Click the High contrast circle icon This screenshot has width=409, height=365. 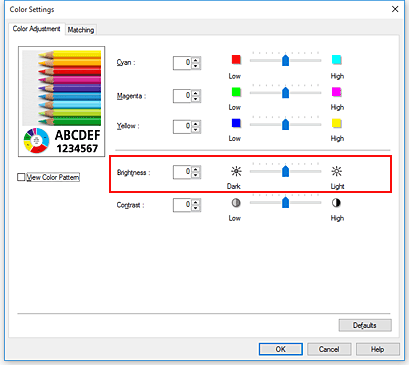(336, 203)
